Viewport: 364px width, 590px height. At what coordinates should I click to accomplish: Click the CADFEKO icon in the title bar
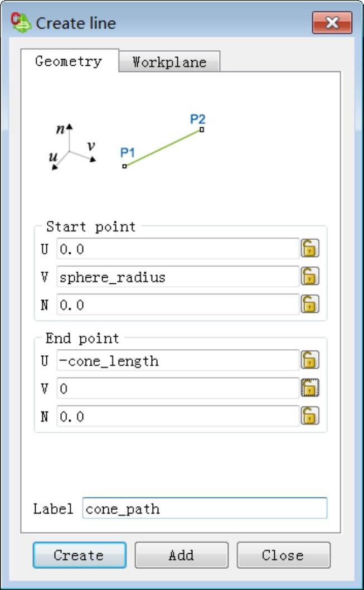21,23
